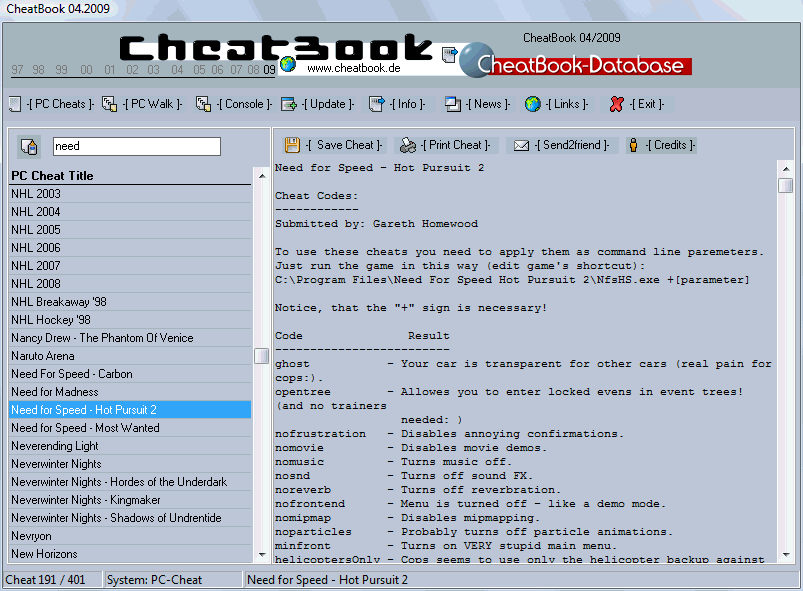
Task: Click the News icon
Action: coord(453,104)
